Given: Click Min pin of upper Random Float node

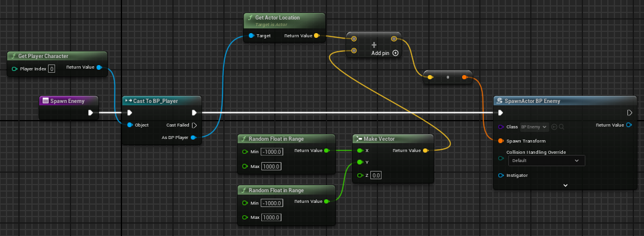Looking at the screenshot, I should (245, 152).
